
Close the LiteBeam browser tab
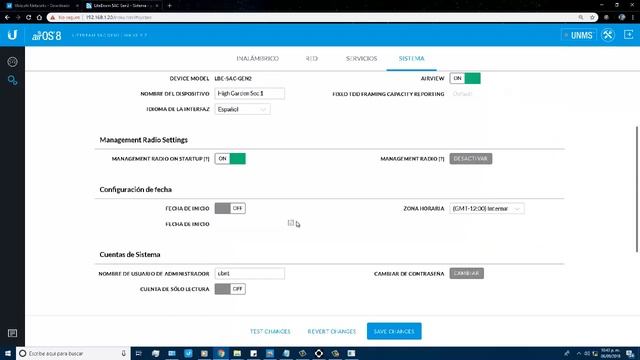(x=157, y=6)
